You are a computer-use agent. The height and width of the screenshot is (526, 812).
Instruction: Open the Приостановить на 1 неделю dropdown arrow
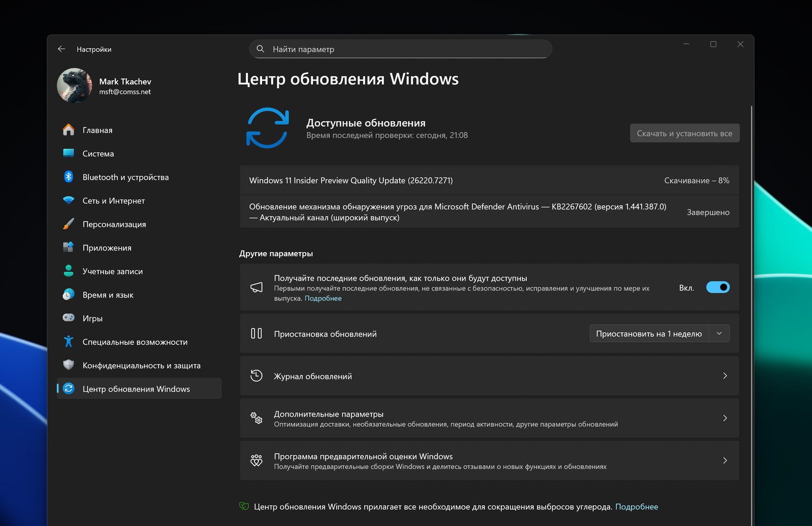tap(719, 333)
